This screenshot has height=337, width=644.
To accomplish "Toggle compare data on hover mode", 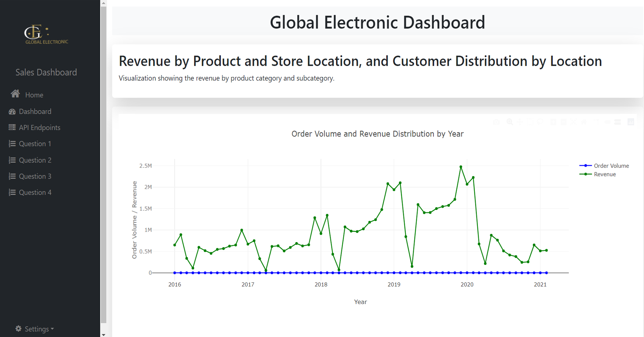I will point(617,122).
